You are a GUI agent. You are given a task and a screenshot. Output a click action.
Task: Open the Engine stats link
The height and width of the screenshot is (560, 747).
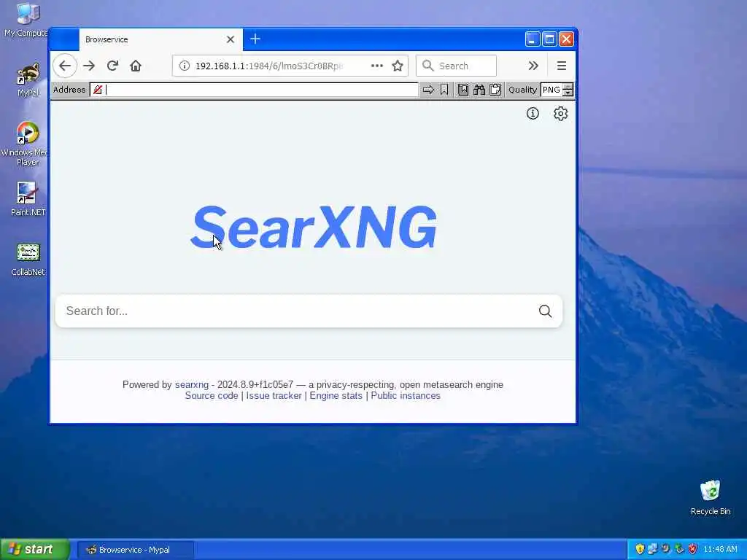(336, 396)
